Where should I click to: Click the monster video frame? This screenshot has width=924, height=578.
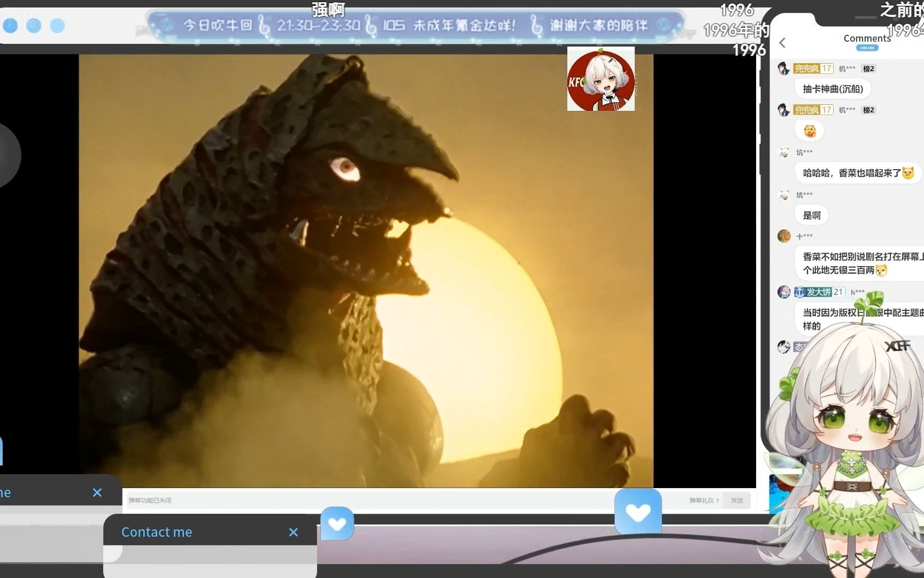(366, 271)
